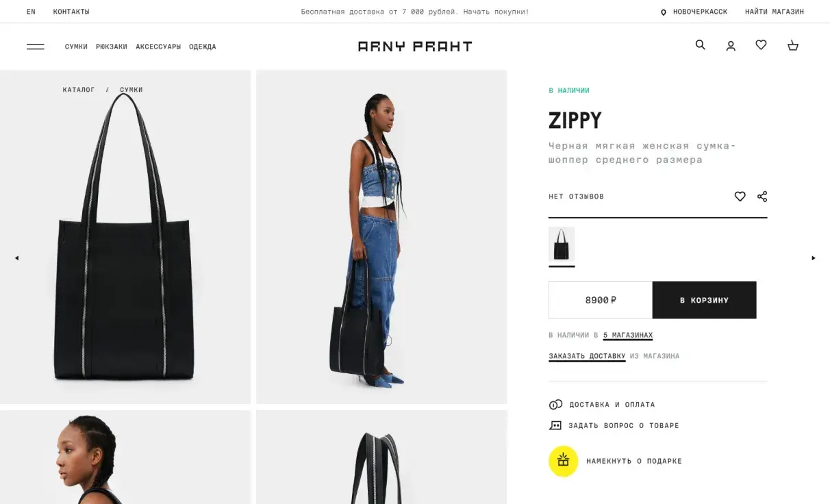The width and height of the screenshot is (830, 504).
Task: Add ZIPPY to favorites heart
Action: point(740,197)
